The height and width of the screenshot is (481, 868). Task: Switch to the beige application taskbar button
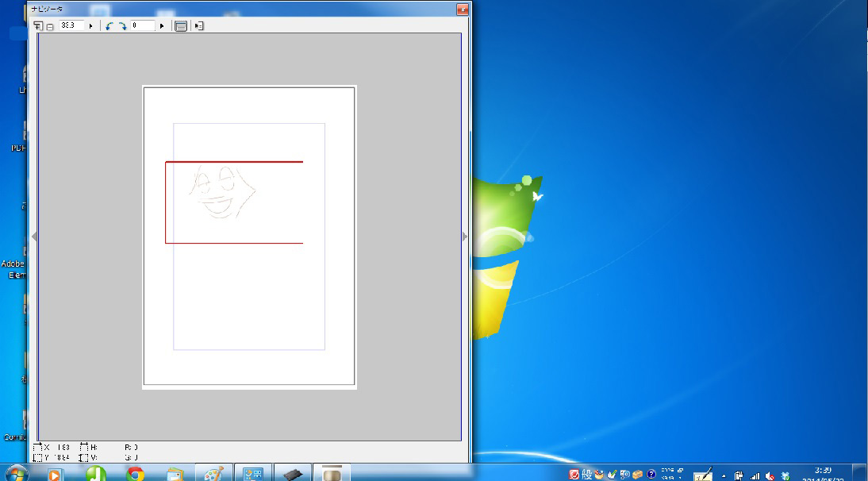coord(332,473)
